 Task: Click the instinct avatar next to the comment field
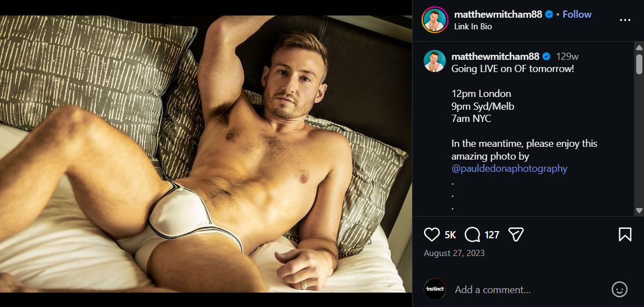[x=435, y=289]
